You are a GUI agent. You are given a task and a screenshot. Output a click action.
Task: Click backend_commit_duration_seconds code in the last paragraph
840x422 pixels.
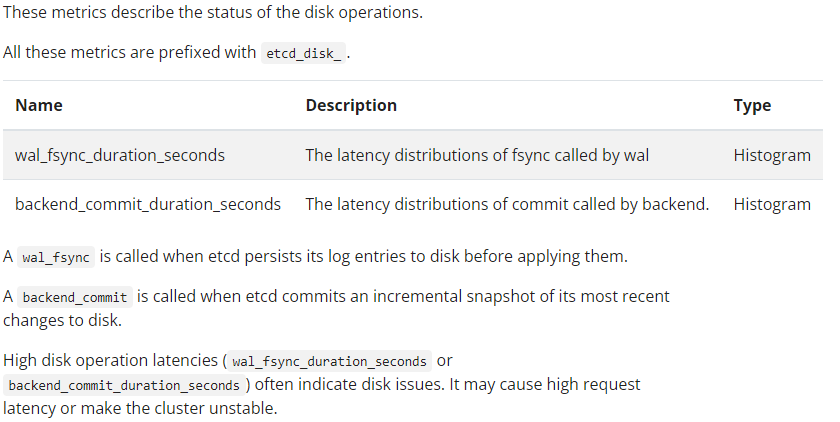click(124, 385)
